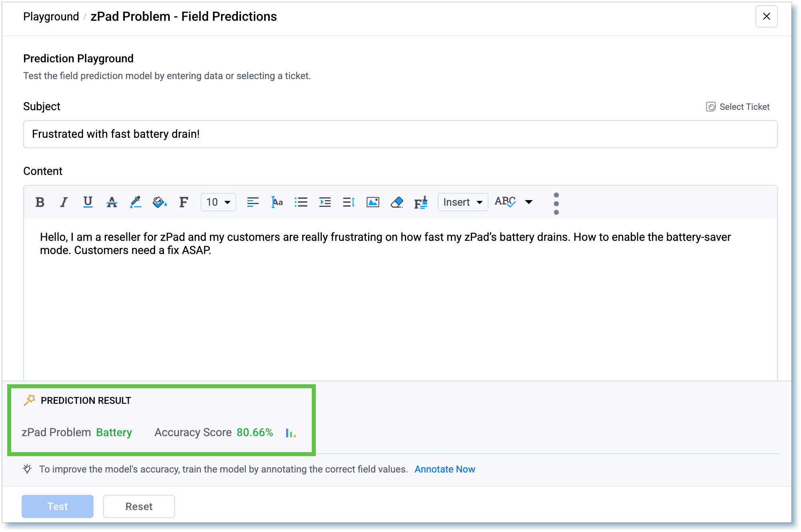Open the background fill color bucket
Image resolution: width=801 pixels, height=532 pixels.
pos(159,202)
